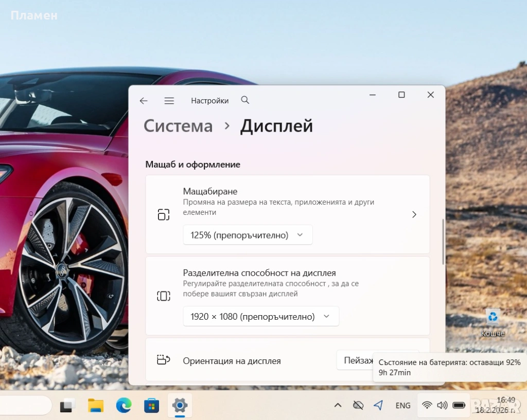Click the volume speaker tray icon
Image resolution: width=527 pixels, height=420 pixels.
tap(442, 405)
